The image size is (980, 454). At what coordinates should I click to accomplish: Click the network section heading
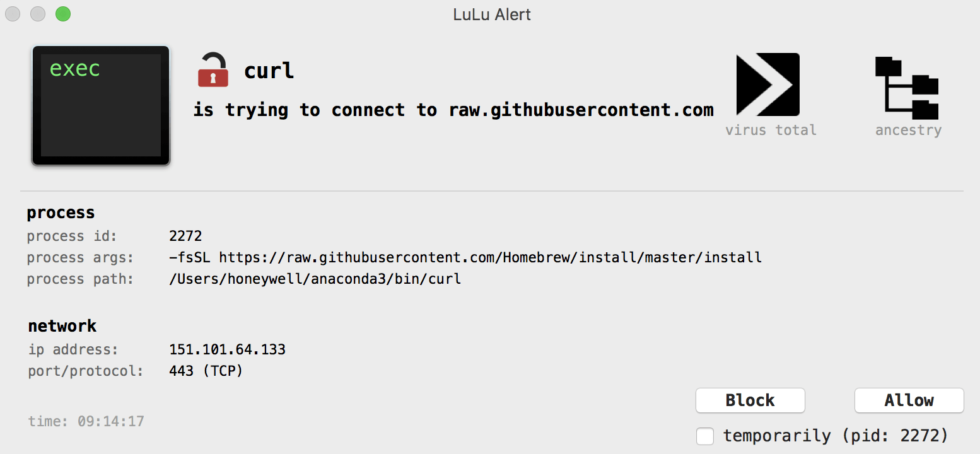(x=62, y=326)
